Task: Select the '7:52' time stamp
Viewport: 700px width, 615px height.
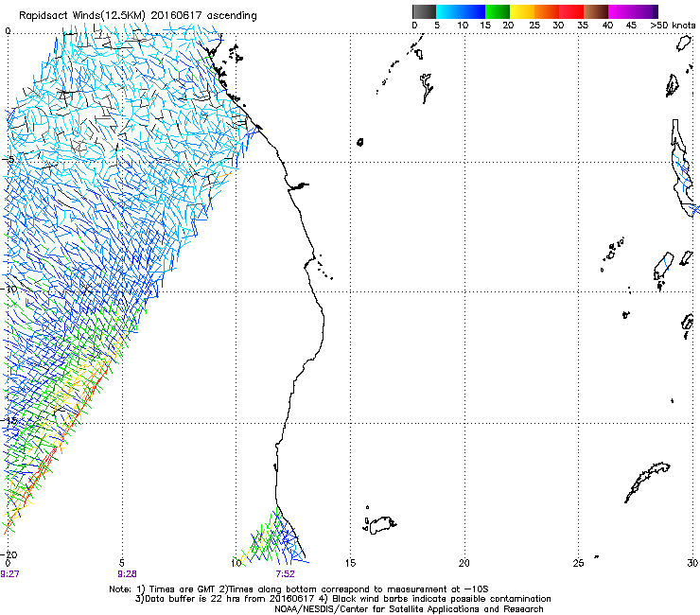Action: tap(286, 574)
